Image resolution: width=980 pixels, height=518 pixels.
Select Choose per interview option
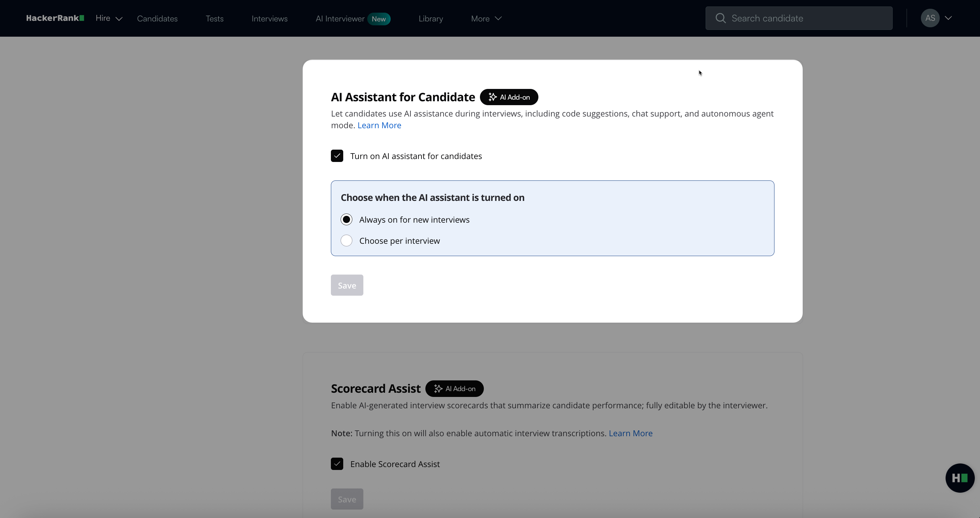(x=346, y=241)
